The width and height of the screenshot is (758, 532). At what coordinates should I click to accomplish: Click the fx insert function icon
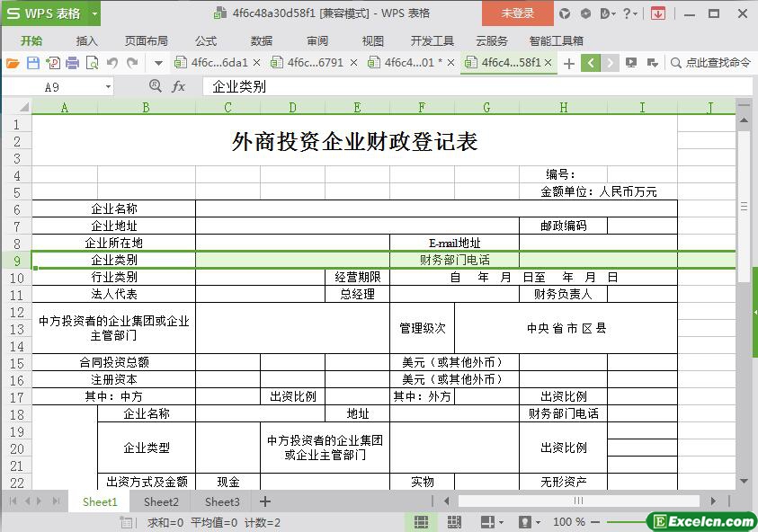click(178, 86)
